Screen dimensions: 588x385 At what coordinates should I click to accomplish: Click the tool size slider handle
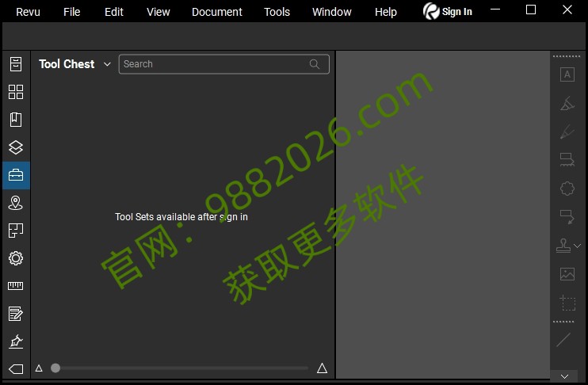pos(55,368)
